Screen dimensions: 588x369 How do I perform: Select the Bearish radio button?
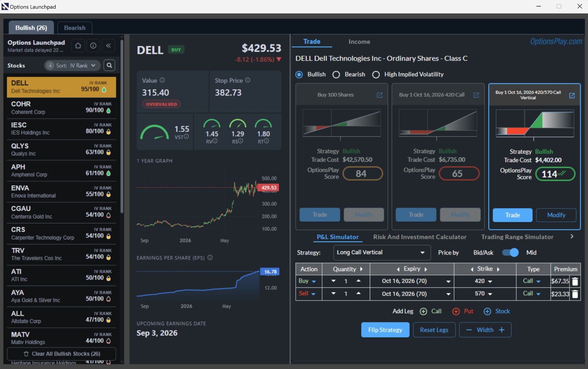336,75
